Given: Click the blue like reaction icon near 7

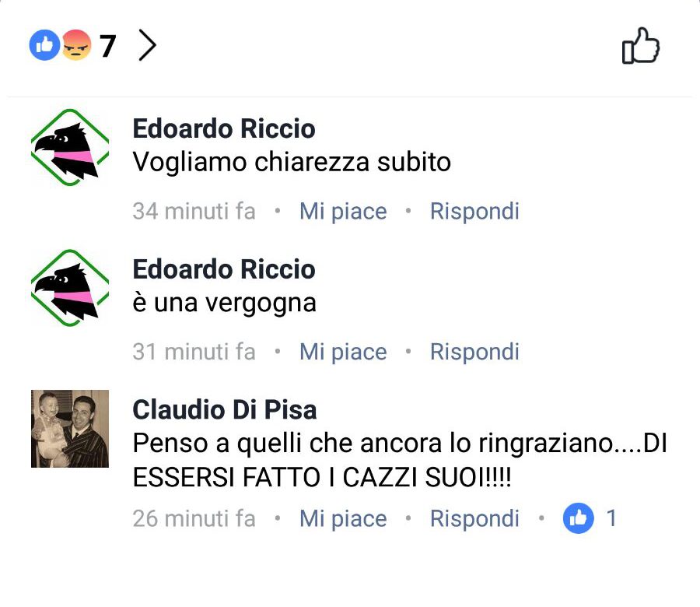Looking at the screenshot, I should click(44, 45).
